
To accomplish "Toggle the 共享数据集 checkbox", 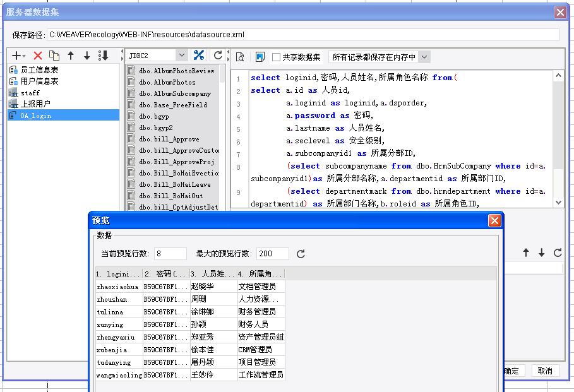I will coord(277,57).
